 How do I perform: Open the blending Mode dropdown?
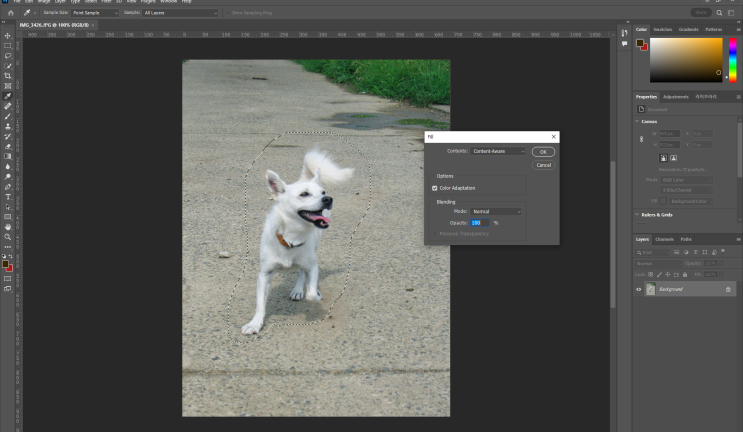pos(496,212)
